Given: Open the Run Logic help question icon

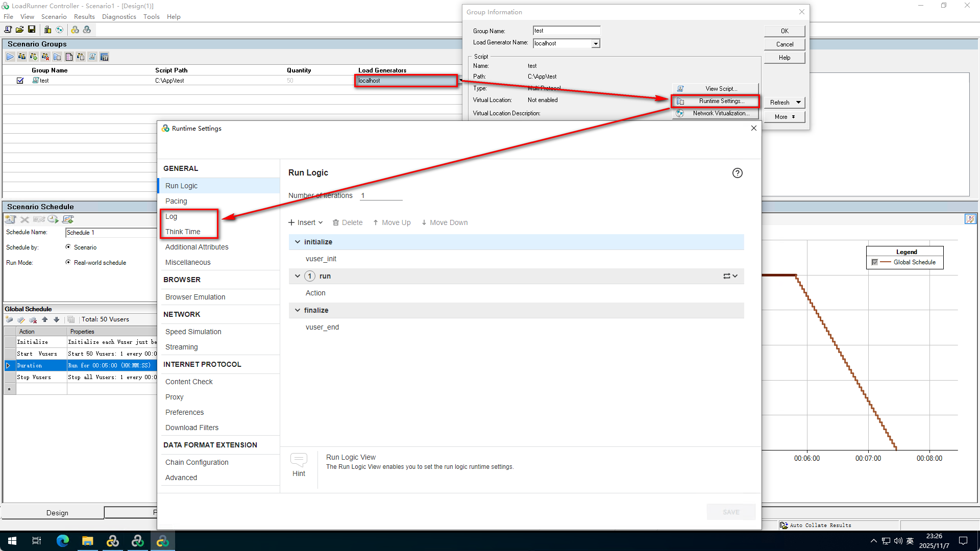Looking at the screenshot, I should click(737, 173).
